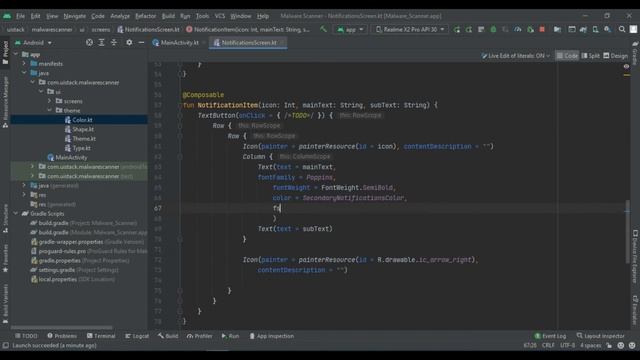Click UTF-8 encoding in status bar
Viewport: 640px width, 360px height.
(567, 345)
